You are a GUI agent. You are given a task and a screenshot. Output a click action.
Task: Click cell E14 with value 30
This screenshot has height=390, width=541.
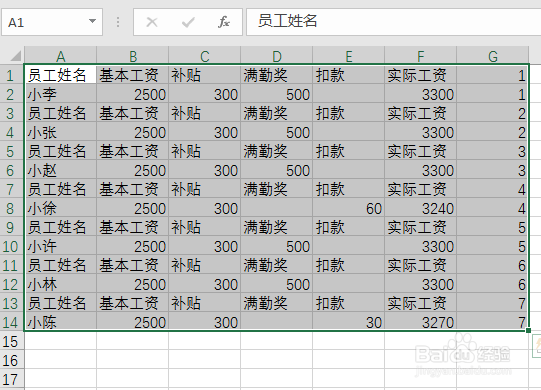(348, 322)
